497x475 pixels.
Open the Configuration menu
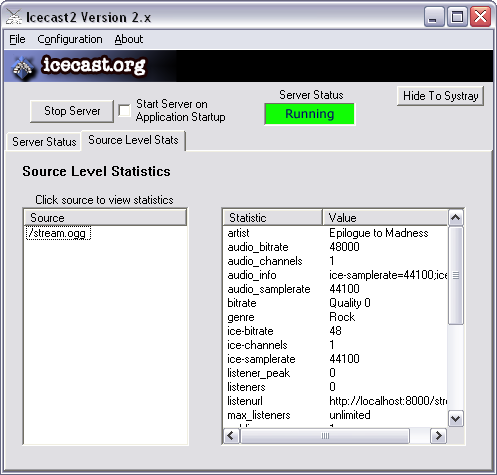[x=70, y=39]
